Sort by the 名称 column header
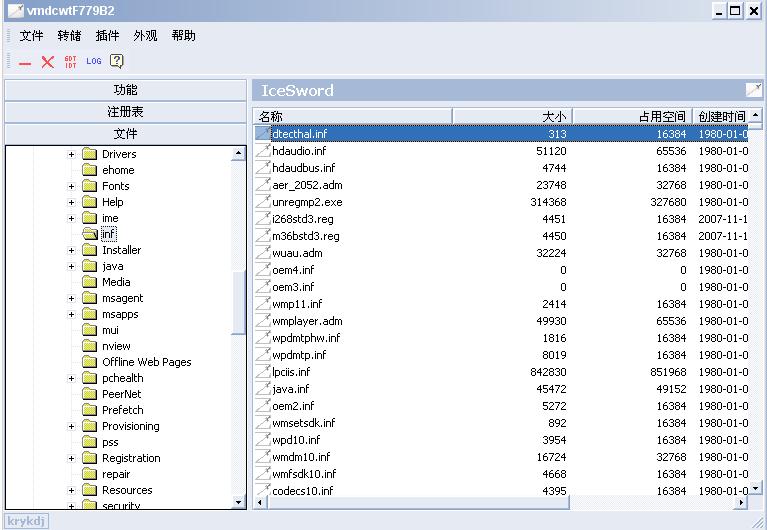This screenshot has height=530, width=767. [353, 116]
